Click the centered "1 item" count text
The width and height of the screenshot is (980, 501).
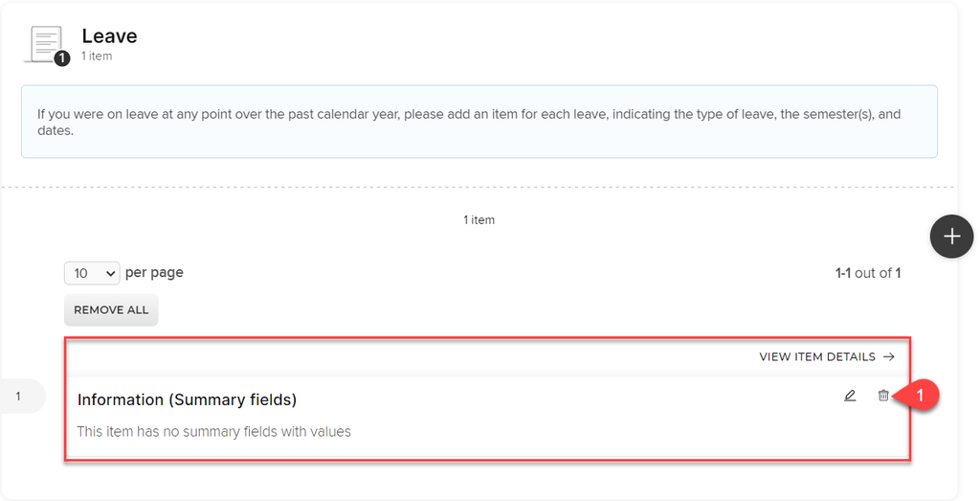click(x=479, y=220)
